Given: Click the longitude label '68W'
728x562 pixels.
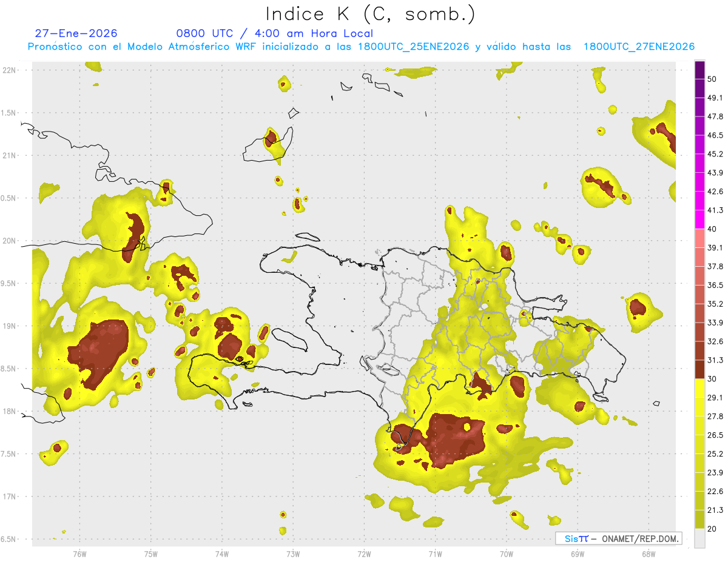Looking at the screenshot, I should 648,554.
